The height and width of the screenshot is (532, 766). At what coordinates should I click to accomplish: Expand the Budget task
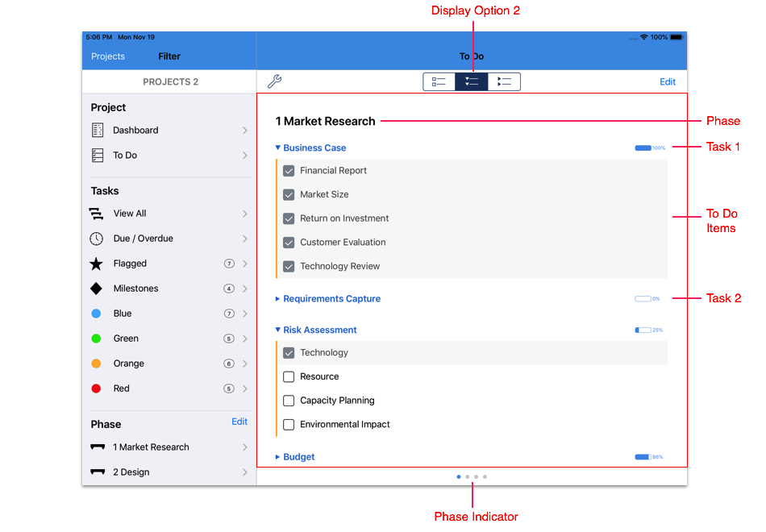point(278,457)
